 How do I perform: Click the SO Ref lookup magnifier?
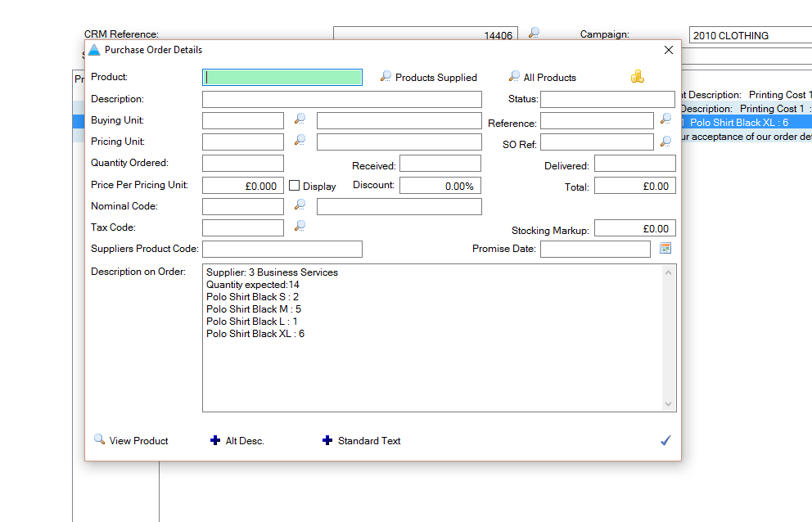point(666,142)
